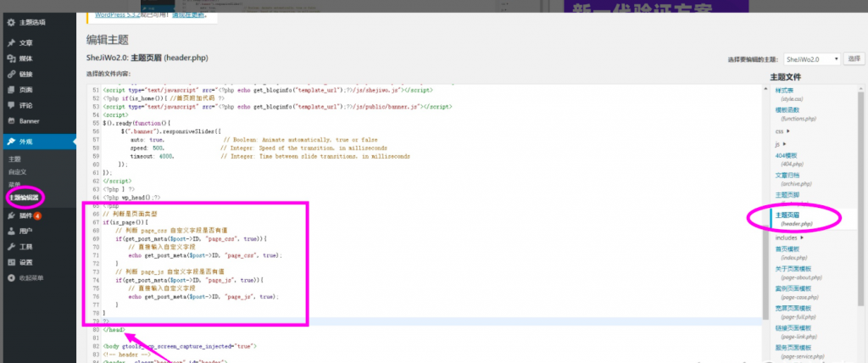Open the Banner menu icon
868x363 pixels.
(11, 120)
